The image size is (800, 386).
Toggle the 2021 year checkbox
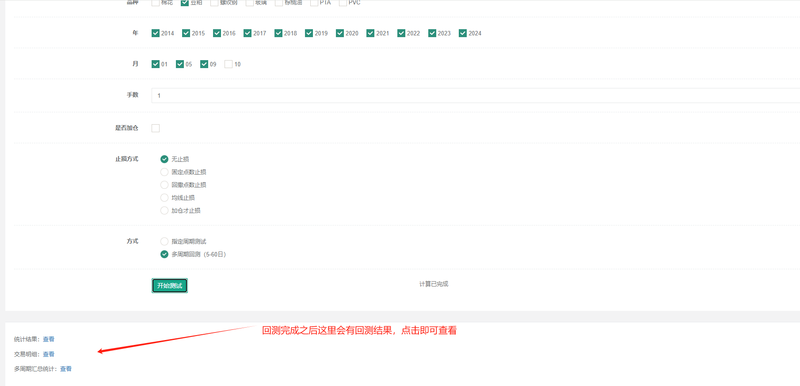click(370, 33)
